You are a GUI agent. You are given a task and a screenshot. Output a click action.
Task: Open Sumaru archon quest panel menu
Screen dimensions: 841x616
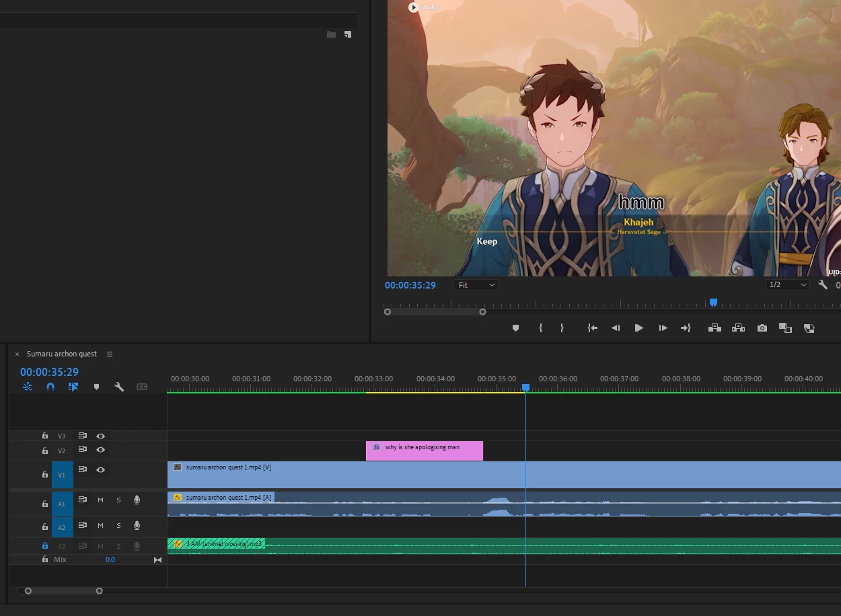pyautogui.click(x=110, y=354)
